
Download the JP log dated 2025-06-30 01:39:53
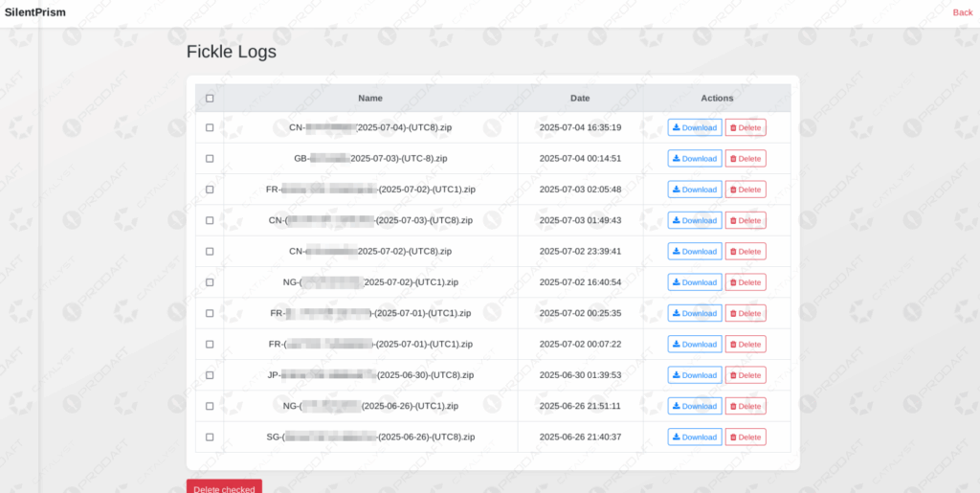(695, 375)
